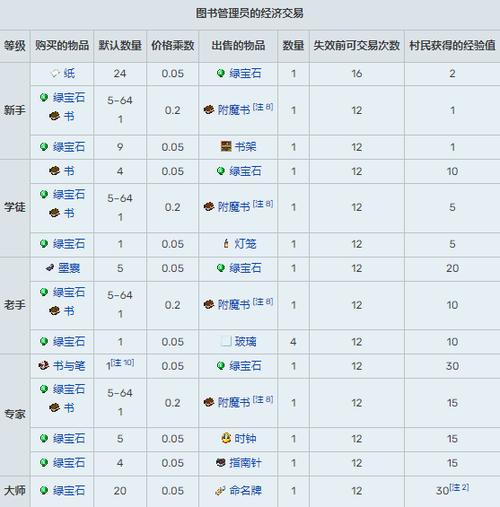The image size is (500, 507).
Task: Click the emerald icon in the 书架 trade row
Action: coord(44,146)
